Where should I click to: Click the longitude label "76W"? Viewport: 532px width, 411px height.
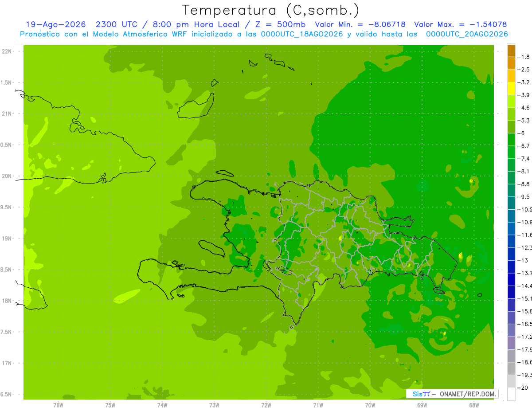click(x=58, y=405)
